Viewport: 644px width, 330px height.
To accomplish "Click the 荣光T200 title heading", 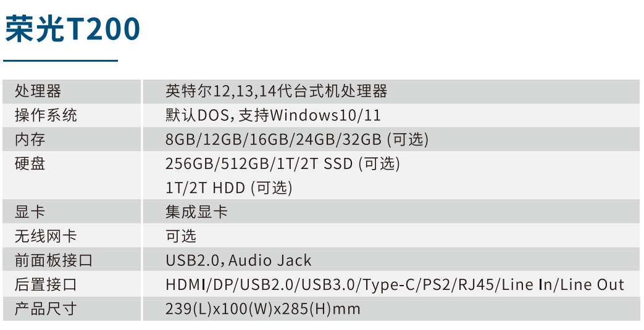I will (x=73, y=29).
